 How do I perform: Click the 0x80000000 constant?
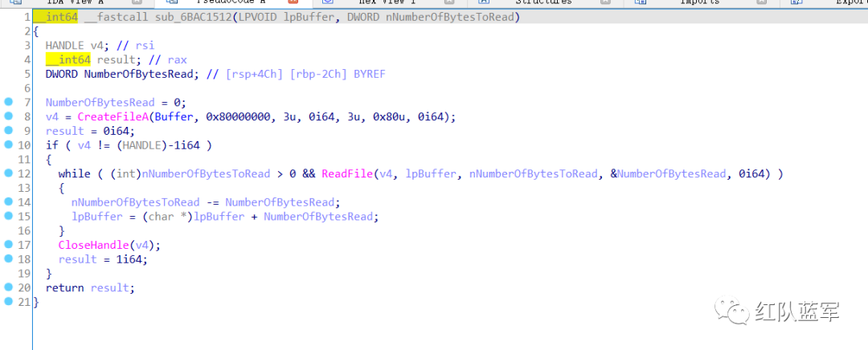[239, 116]
